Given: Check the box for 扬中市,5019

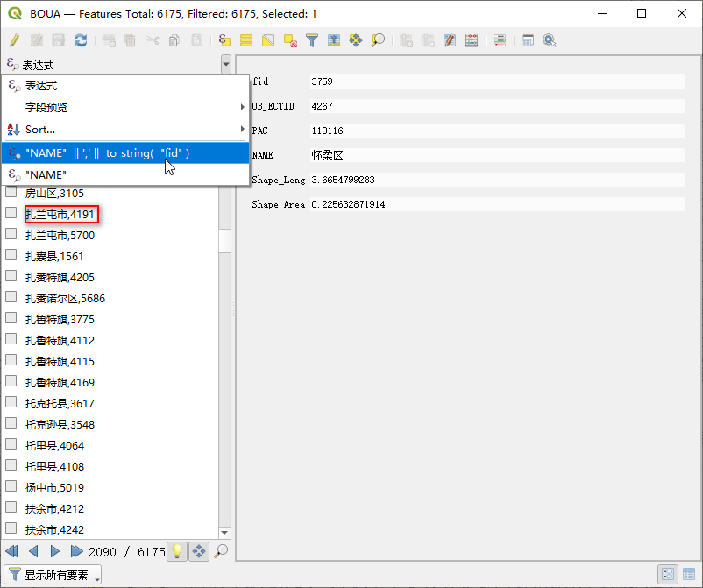Looking at the screenshot, I should [11, 486].
